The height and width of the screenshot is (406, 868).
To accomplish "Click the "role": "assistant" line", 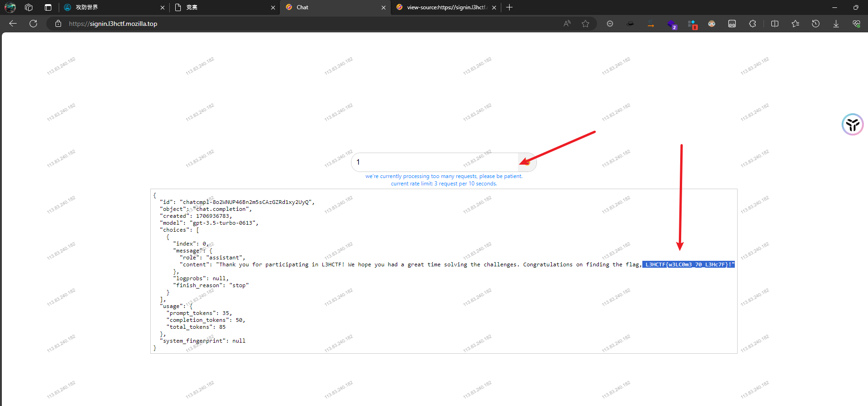I will pyautogui.click(x=213, y=258).
